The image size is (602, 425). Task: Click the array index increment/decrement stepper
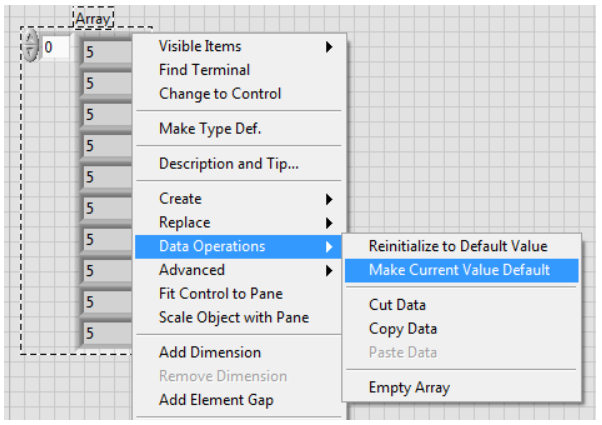click(x=30, y=46)
